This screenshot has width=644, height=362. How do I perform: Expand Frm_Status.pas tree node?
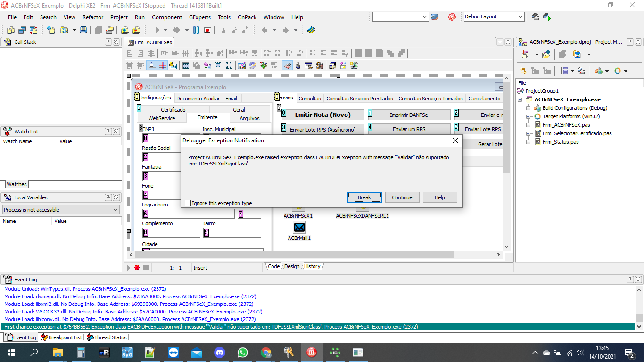(528, 142)
